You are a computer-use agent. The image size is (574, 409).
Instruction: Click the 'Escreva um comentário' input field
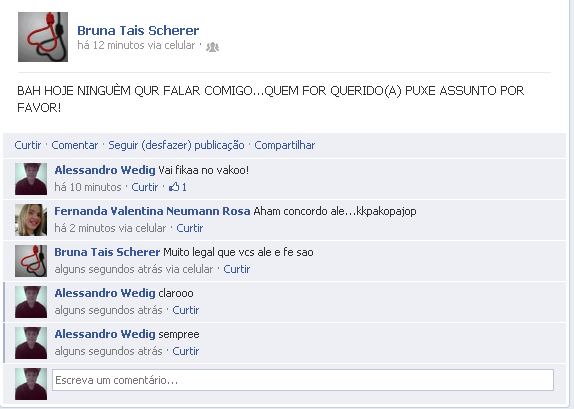(303, 380)
